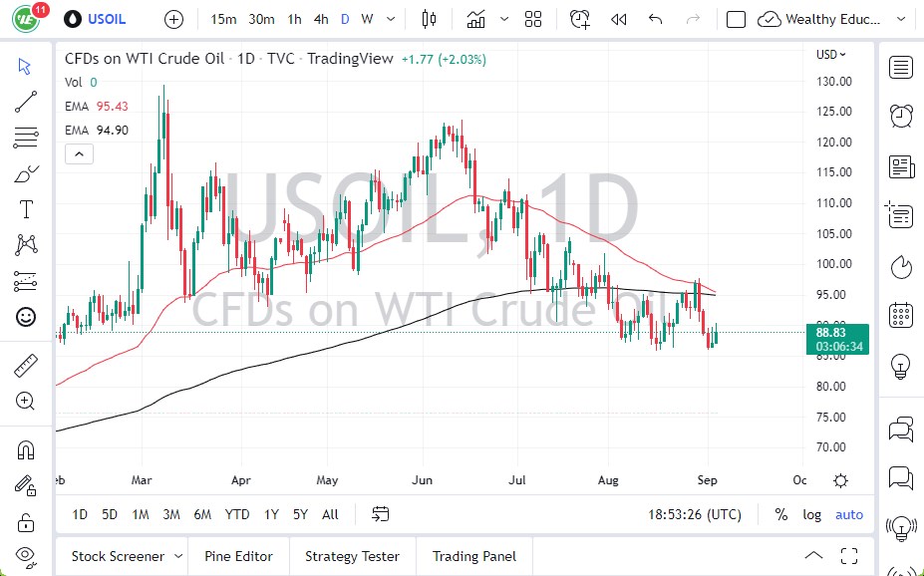This screenshot has width=924, height=576.
Task: Open the Watchlist panel
Action: point(900,68)
